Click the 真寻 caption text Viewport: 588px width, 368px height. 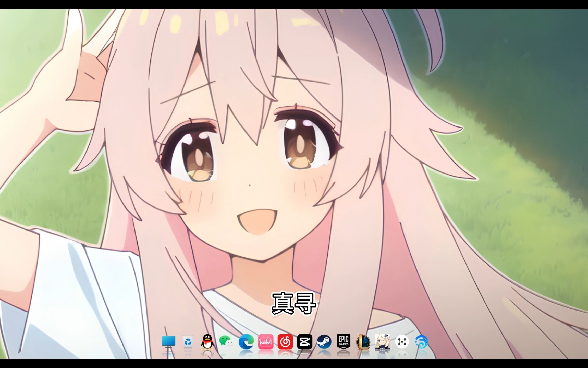click(x=294, y=303)
